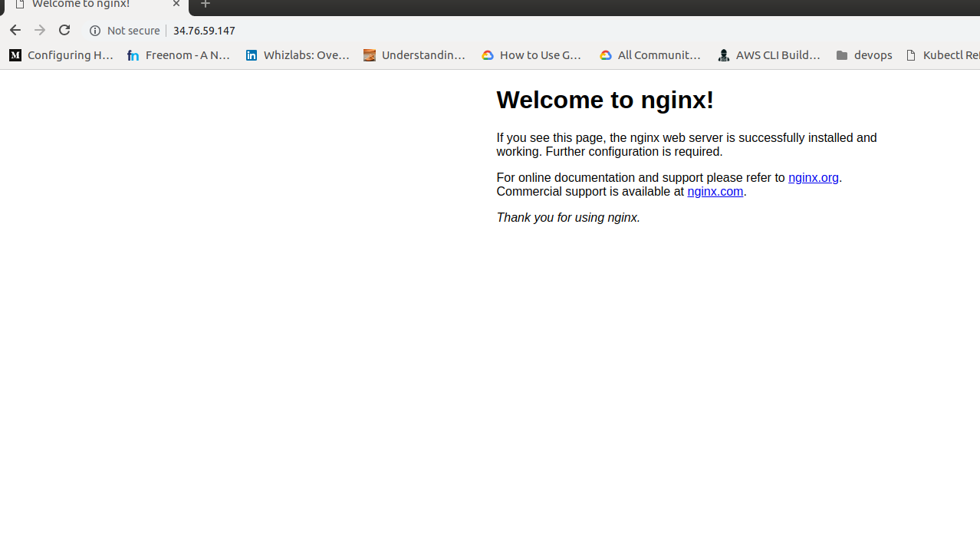Follow the nginx.com link
Viewport: 980px width, 534px height.
[x=715, y=192]
